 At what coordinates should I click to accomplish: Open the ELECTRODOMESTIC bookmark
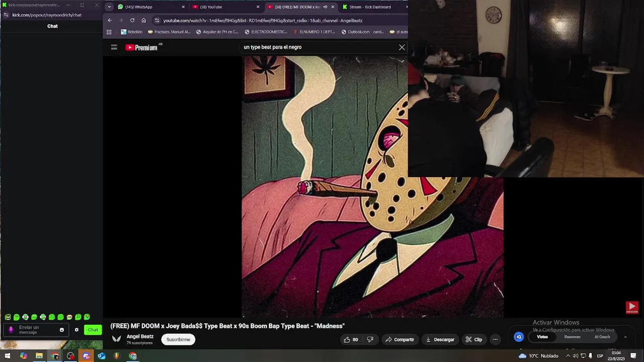[x=266, y=32]
